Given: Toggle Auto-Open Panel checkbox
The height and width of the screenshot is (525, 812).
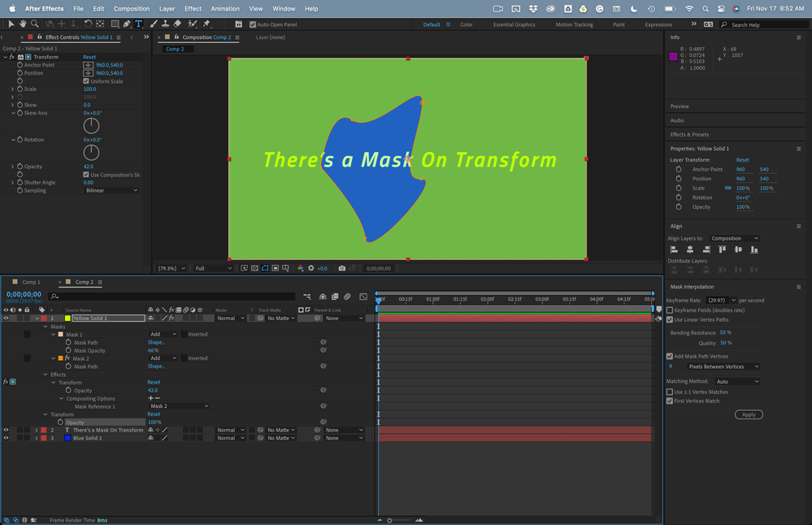Looking at the screenshot, I should pos(253,24).
